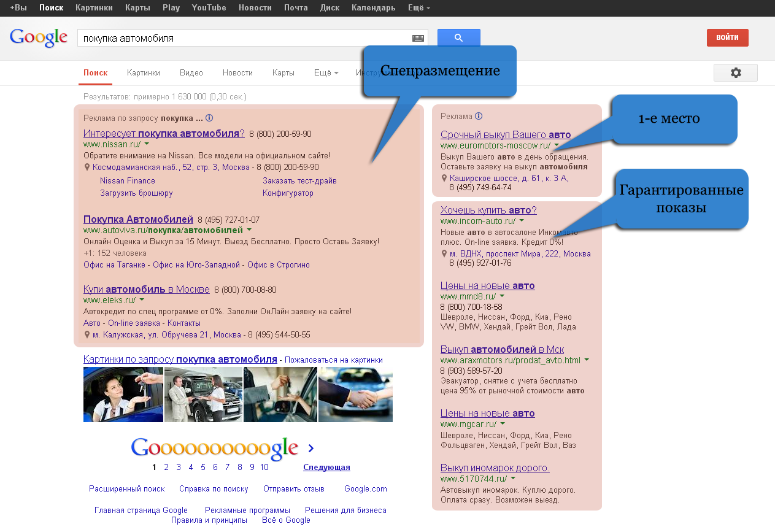Open 'Срочный выкуп Вашего авто' ad

[x=506, y=135]
